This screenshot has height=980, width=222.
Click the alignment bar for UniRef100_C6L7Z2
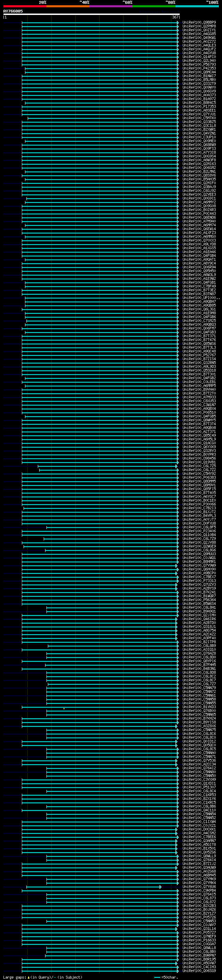[109, 470]
